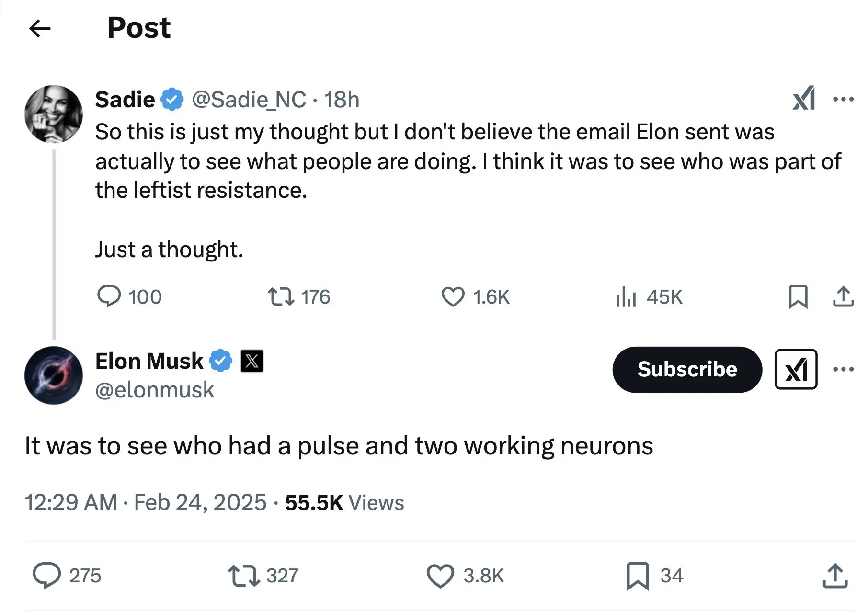Open the @Sadie_NC handle link

pyautogui.click(x=249, y=100)
